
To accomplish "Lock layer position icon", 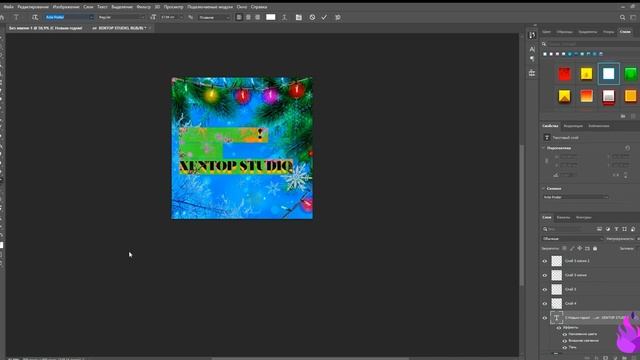I will coord(580,248).
